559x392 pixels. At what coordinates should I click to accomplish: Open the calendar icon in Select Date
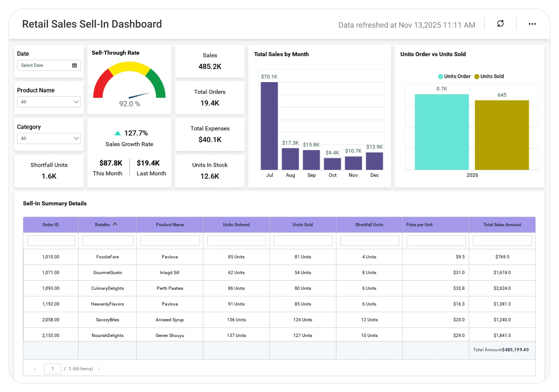point(74,65)
